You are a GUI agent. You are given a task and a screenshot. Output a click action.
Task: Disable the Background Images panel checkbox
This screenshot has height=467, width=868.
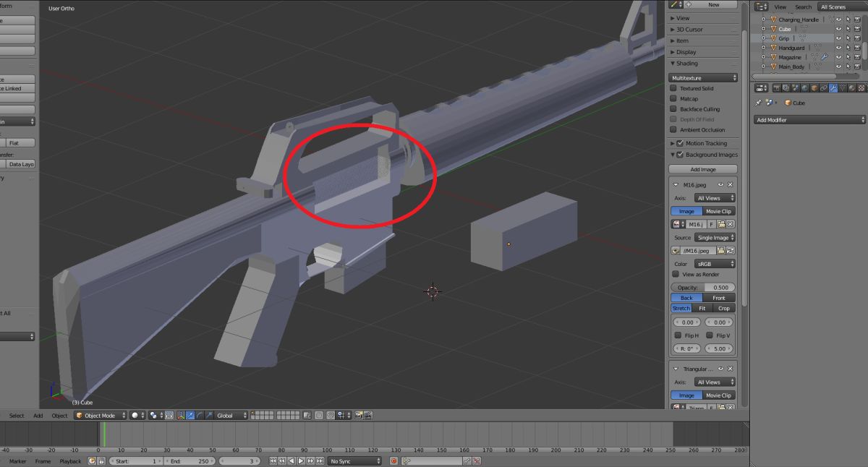click(x=680, y=155)
